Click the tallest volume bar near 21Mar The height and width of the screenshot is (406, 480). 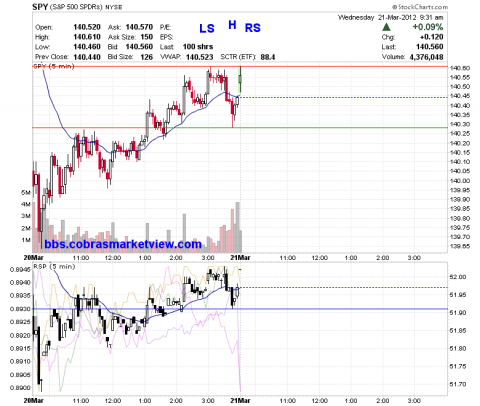238,227
